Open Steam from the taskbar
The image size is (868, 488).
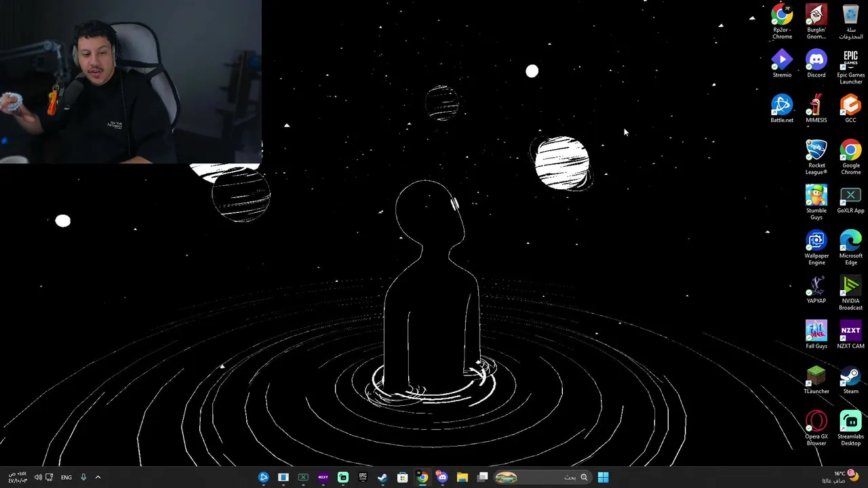382,477
